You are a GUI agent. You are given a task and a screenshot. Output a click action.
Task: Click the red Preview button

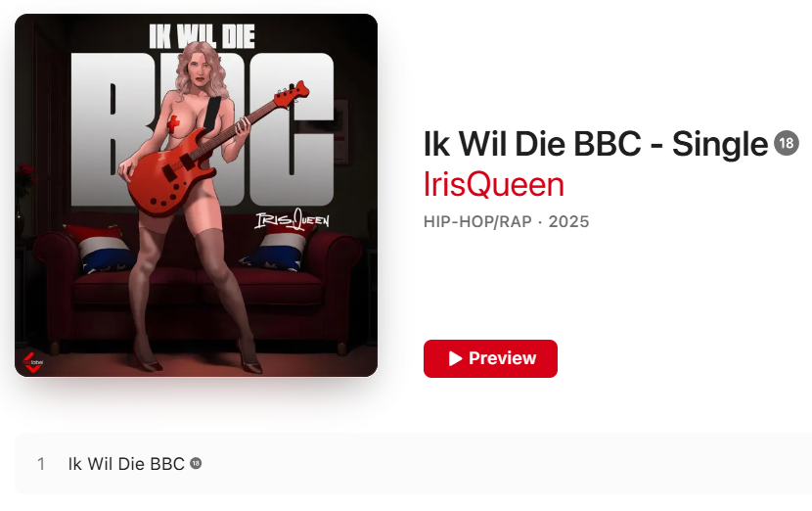(x=490, y=358)
